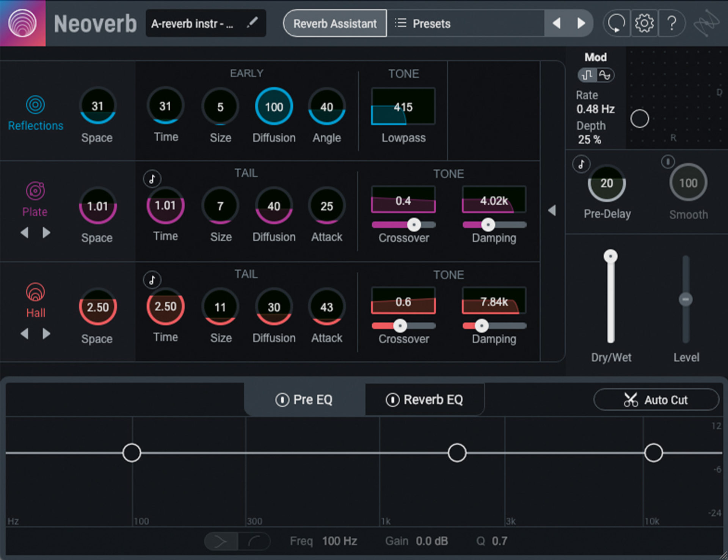This screenshot has width=728, height=560.
Task: Click the note sync icon above Plate Time
Action: (152, 178)
